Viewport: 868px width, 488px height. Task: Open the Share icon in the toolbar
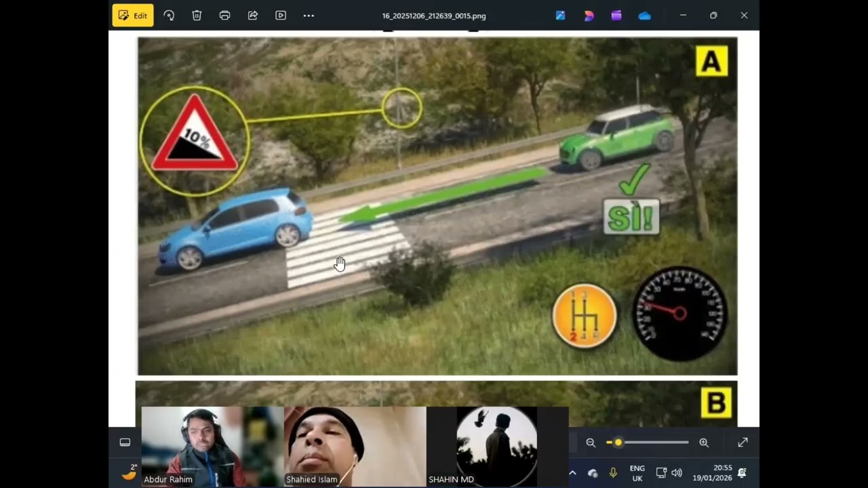tap(253, 16)
